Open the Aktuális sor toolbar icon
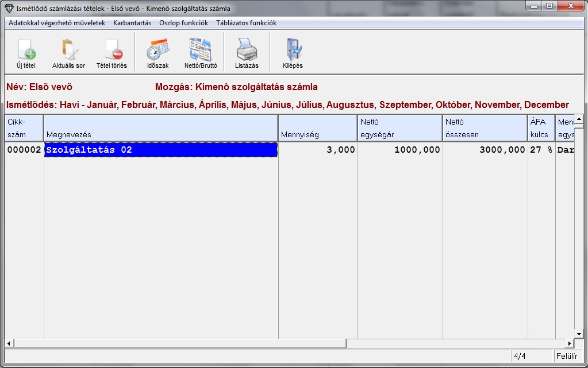The width and height of the screenshot is (588, 368). (x=68, y=51)
